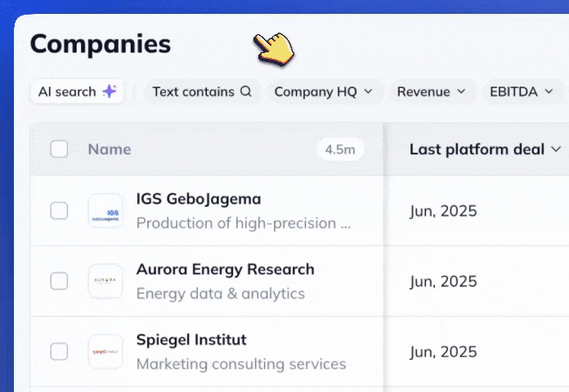Click the magnifier icon in Text contains
The height and width of the screenshot is (392, 569).
click(x=245, y=91)
